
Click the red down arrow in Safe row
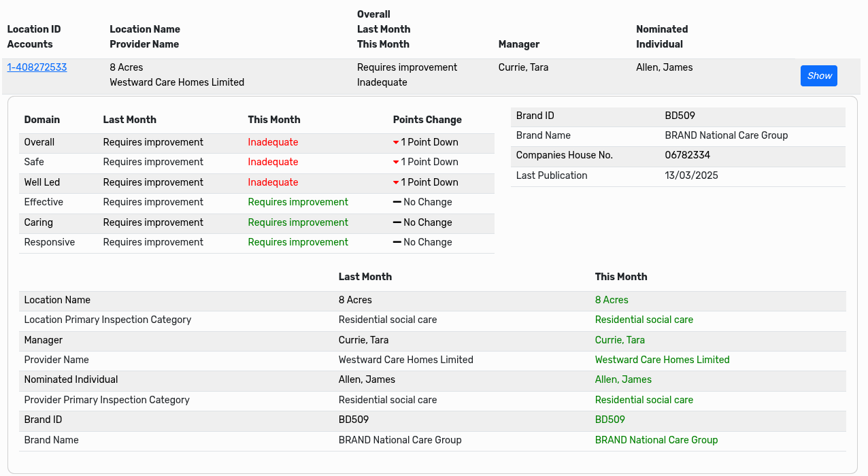point(396,163)
